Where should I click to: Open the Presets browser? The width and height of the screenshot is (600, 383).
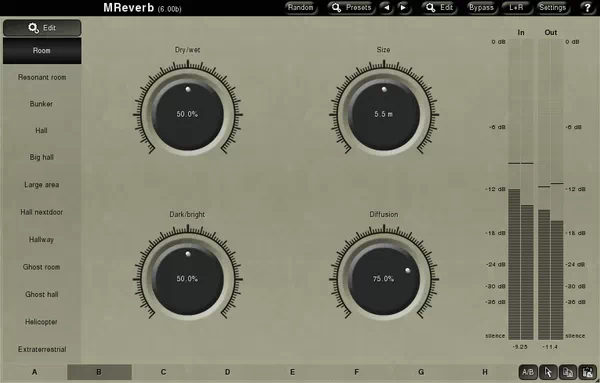tap(351, 8)
